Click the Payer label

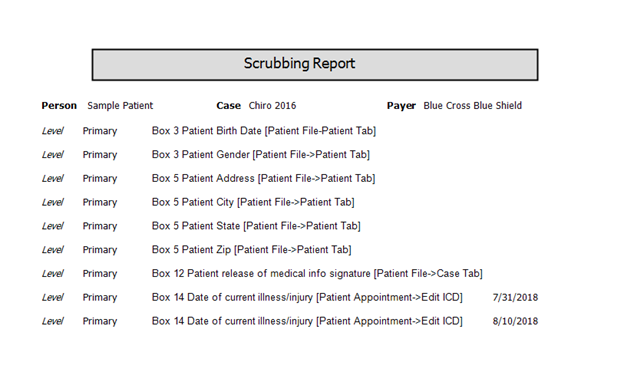pos(401,106)
